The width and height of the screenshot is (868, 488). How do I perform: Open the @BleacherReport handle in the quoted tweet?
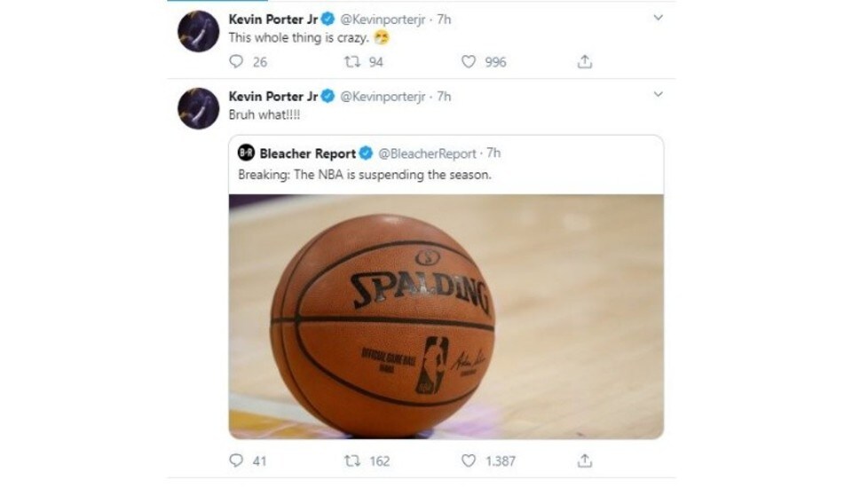427,153
